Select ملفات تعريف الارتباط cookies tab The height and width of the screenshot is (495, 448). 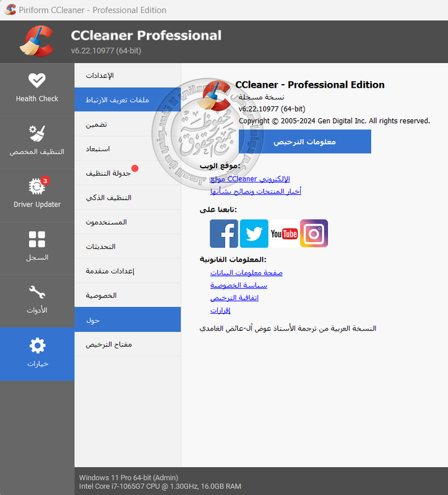pos(127,100)
